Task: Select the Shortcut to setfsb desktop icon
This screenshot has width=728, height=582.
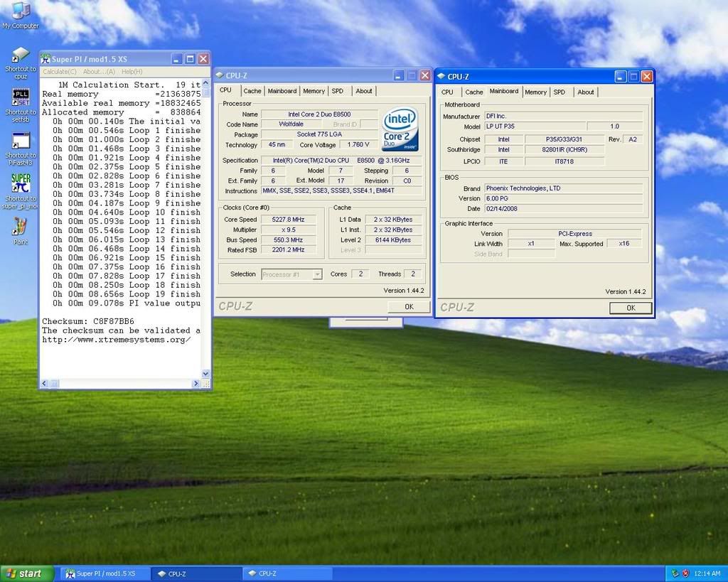Action: click(x=21, y=105)
